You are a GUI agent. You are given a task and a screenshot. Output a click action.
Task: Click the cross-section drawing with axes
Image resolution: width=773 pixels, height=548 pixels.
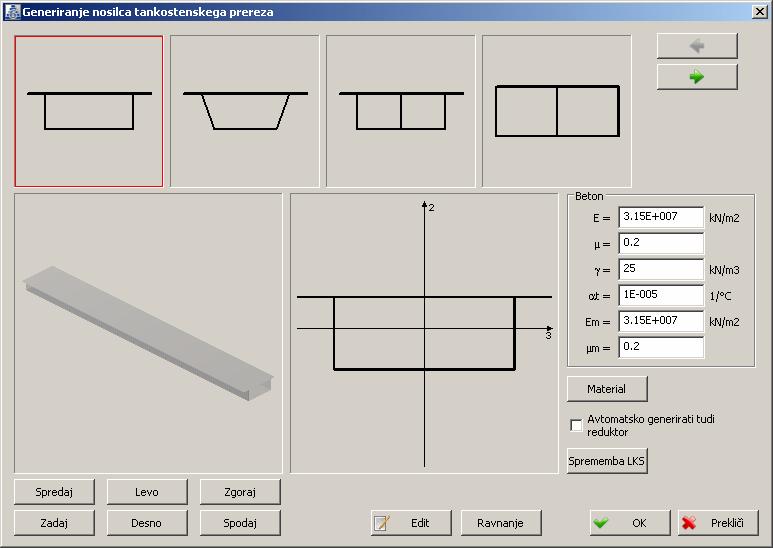[424, 333]
